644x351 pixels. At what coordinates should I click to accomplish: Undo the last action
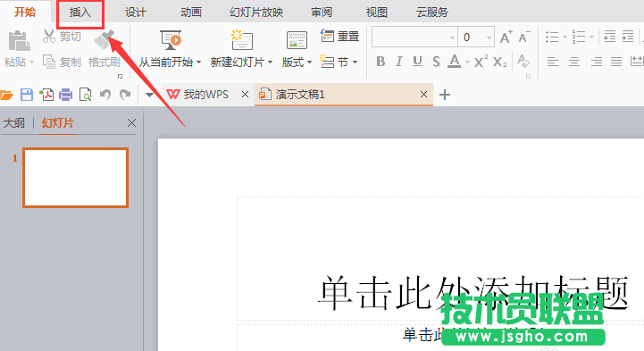click(x=105, y=95)
